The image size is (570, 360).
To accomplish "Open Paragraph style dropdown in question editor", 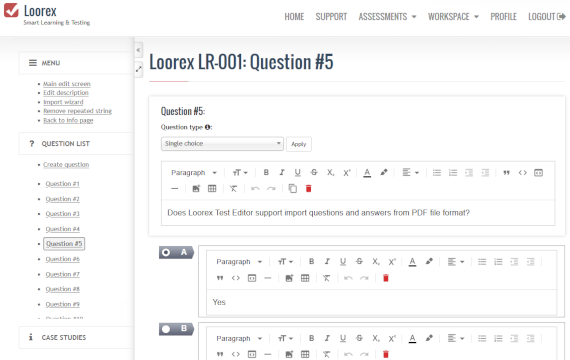I will coord(193,172).
